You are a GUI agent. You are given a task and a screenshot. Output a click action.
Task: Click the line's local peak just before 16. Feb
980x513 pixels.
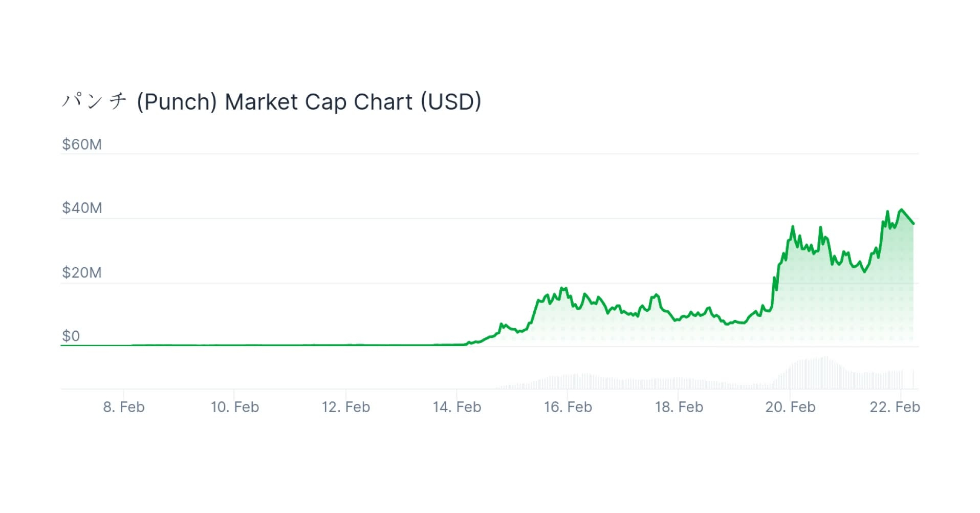pyautogui.click(x=562, y=288)
